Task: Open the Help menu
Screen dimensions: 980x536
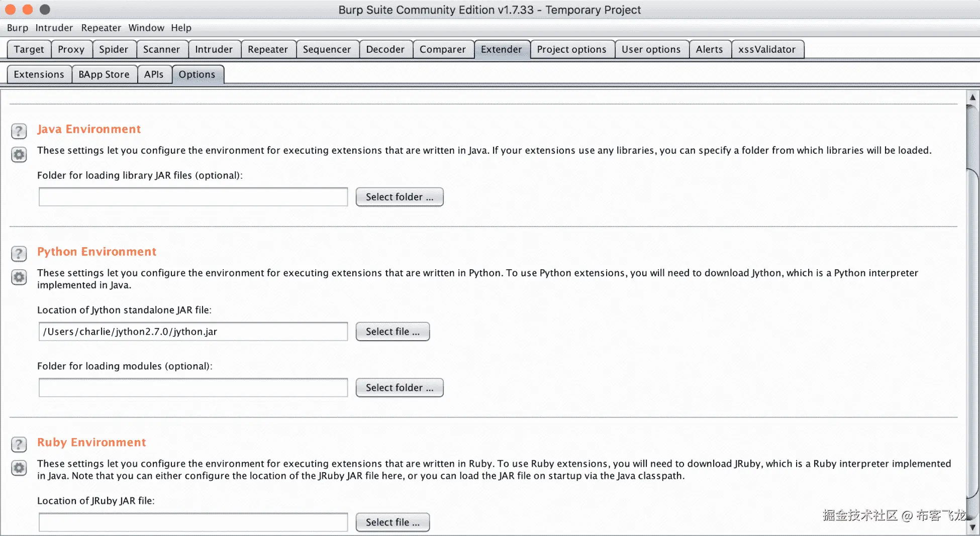Action: point(181,28)
